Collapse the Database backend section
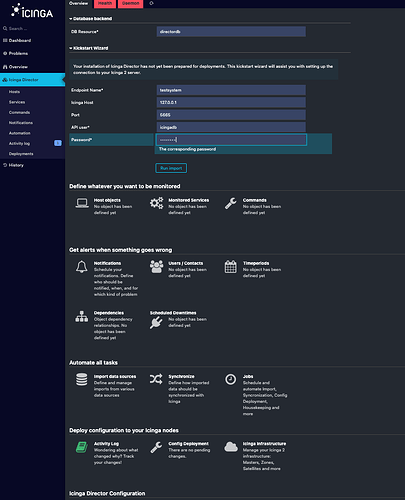 click(91, 19)
